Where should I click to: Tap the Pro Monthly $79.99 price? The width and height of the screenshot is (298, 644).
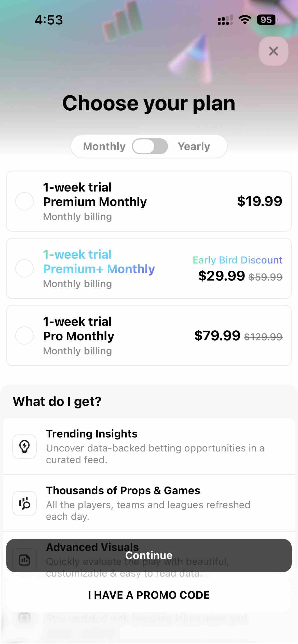(218, 336)
